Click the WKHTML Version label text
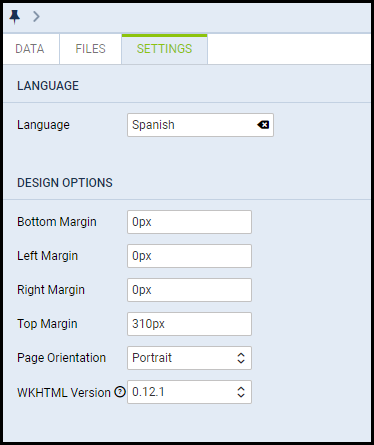Image resolution: width=374 pixels, height=445 pixels. pyautogui.click(x=64, y=393)
